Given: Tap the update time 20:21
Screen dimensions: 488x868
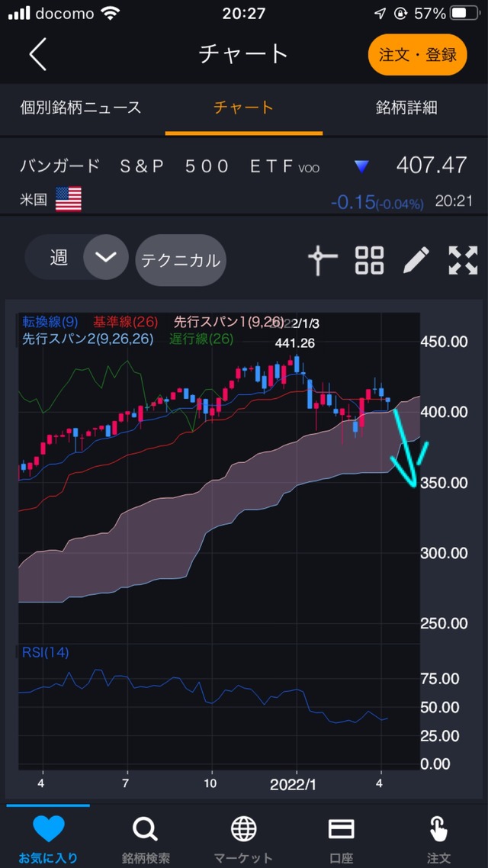Looking at the screenshot, I should [454, 201].
